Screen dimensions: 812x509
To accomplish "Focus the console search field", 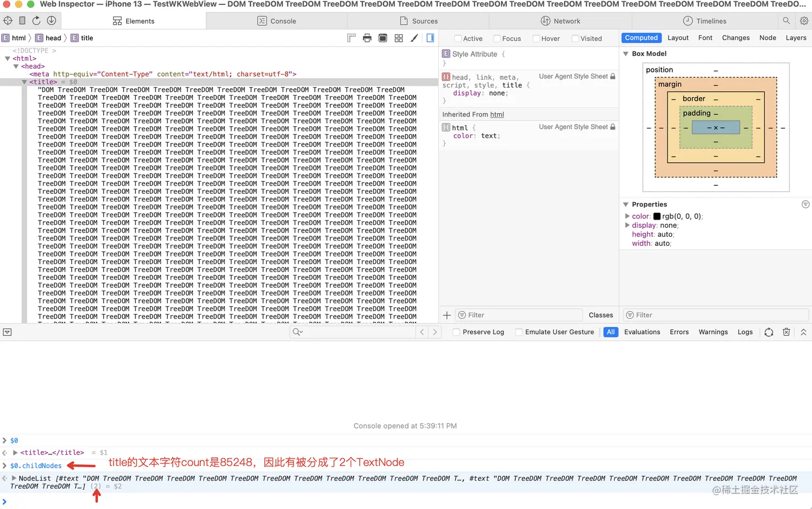I will coord(353,332).
